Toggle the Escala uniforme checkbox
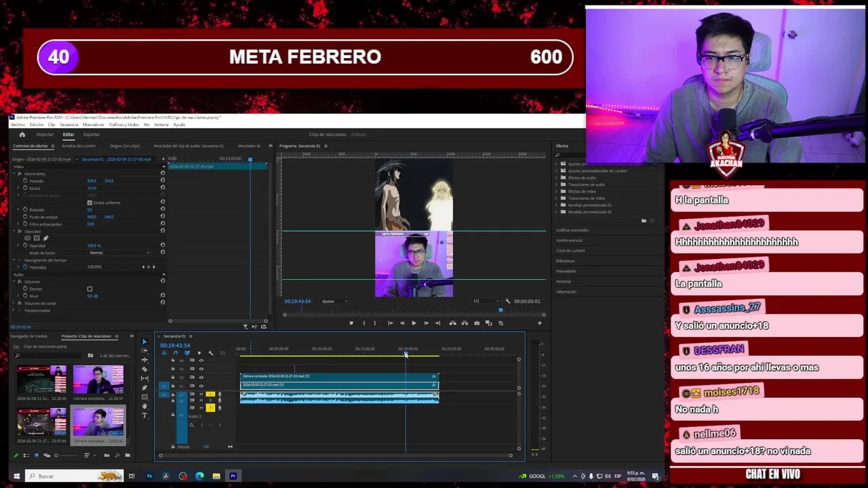The height and width of the screenshot is (488, 868). pyautogui.click(x=90, y=203)
